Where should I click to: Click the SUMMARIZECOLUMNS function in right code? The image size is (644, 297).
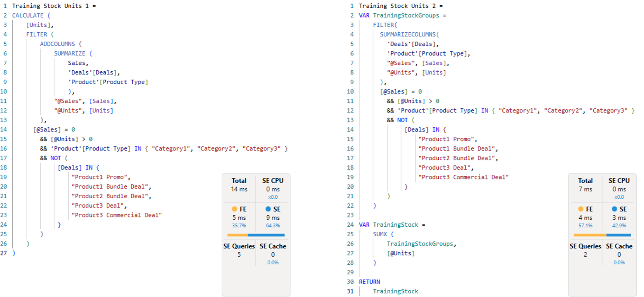408,35
